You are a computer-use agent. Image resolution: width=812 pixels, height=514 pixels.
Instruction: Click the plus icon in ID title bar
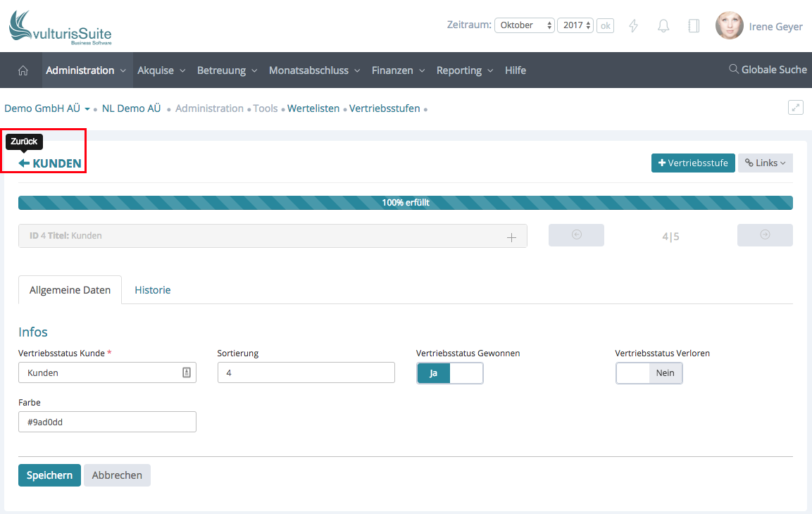tap(512, 237)
